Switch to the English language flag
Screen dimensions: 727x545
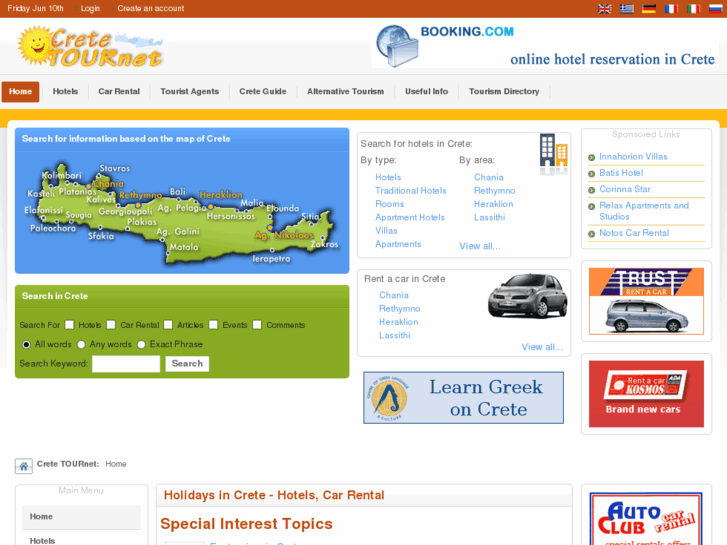(x=604, y=8)
